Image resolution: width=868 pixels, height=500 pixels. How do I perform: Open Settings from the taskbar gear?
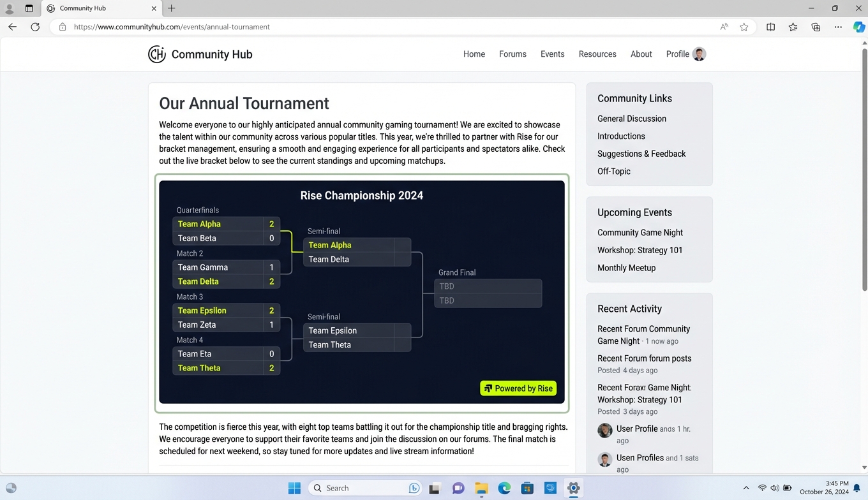(x=573, y=487)
